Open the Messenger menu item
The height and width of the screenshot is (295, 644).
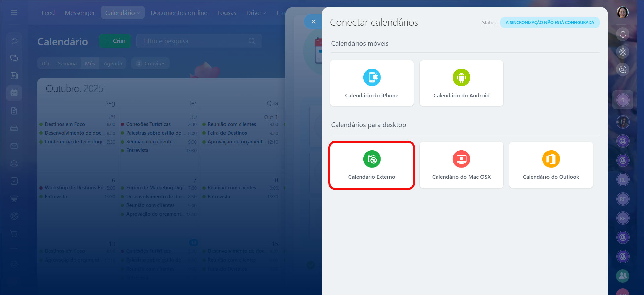[x=80, y=13]
